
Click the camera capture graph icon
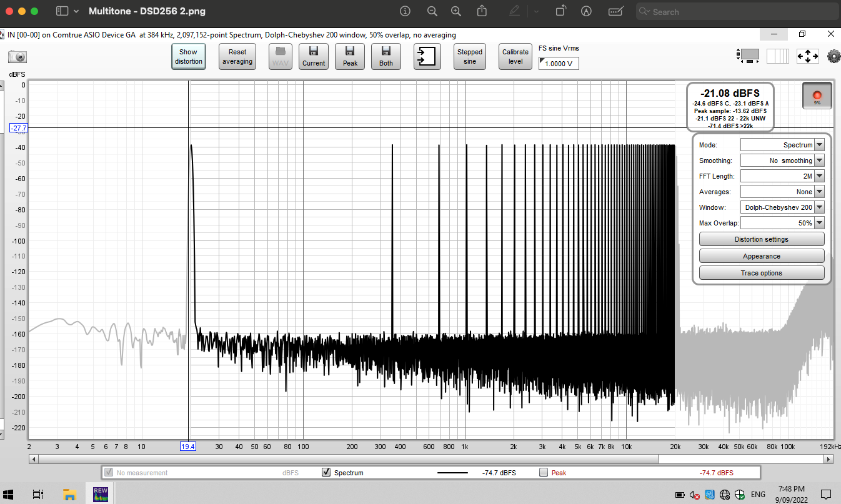(x=17, y=57)
